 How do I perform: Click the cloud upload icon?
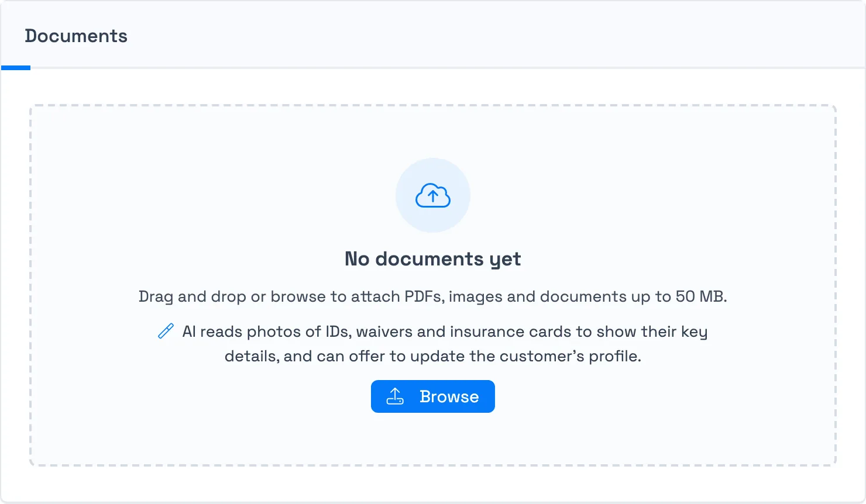click(x=433, y=195)
